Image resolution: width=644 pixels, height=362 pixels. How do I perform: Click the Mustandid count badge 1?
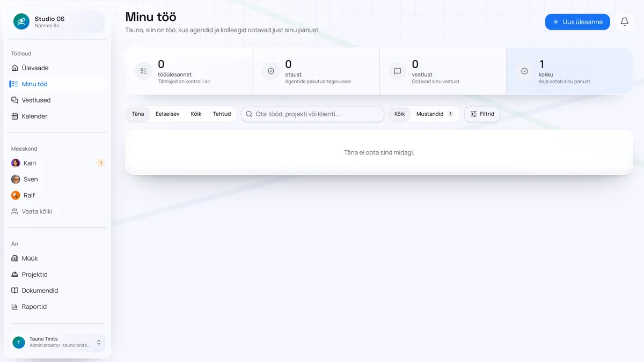450,114
